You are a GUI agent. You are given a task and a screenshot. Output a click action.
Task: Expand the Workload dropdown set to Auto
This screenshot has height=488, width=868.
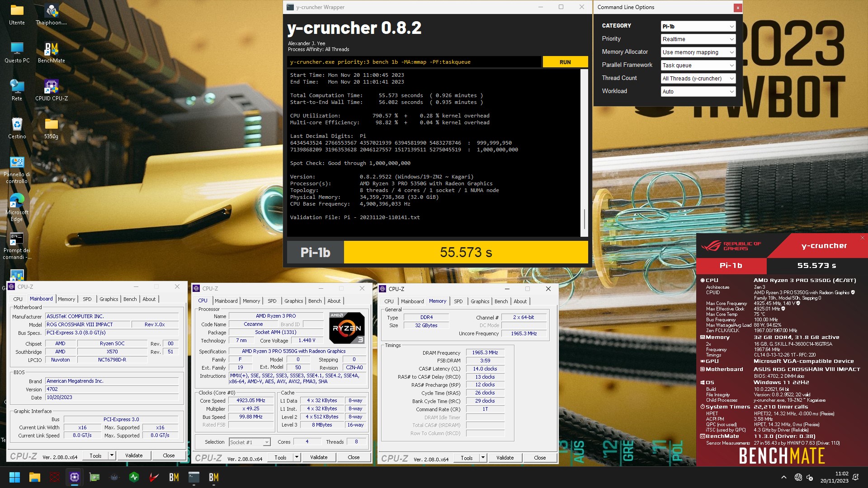(698, 92)
